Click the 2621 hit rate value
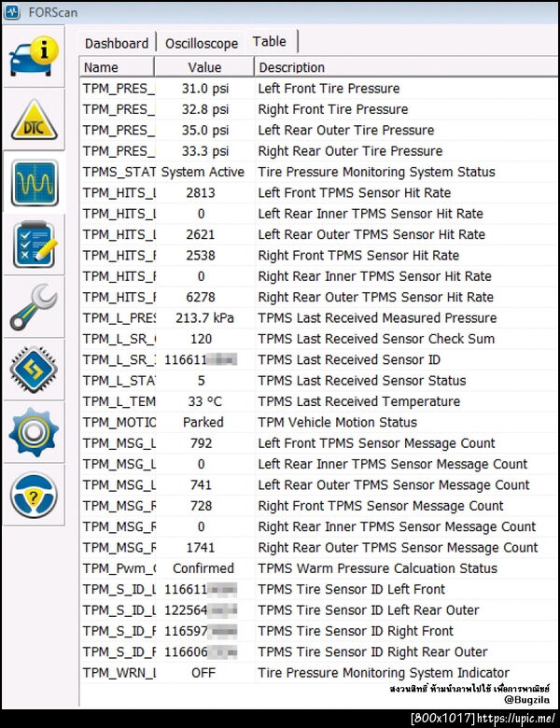 coord(201,234)
